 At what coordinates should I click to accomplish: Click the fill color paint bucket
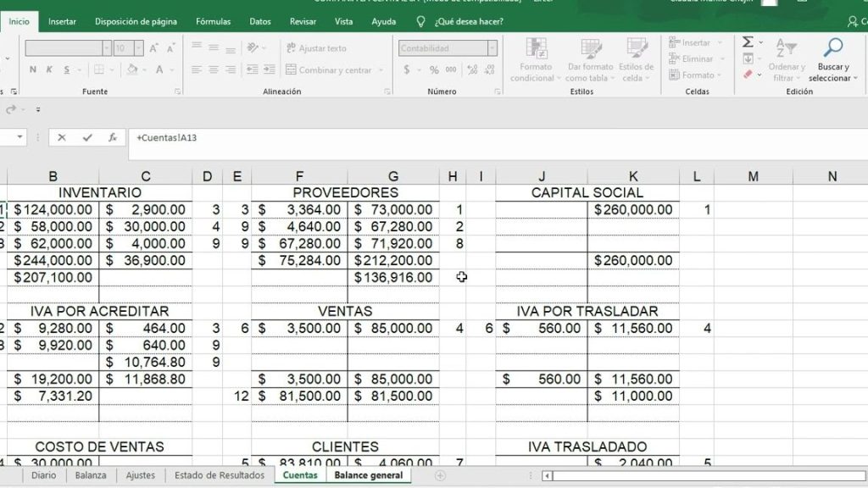[132, 70]
